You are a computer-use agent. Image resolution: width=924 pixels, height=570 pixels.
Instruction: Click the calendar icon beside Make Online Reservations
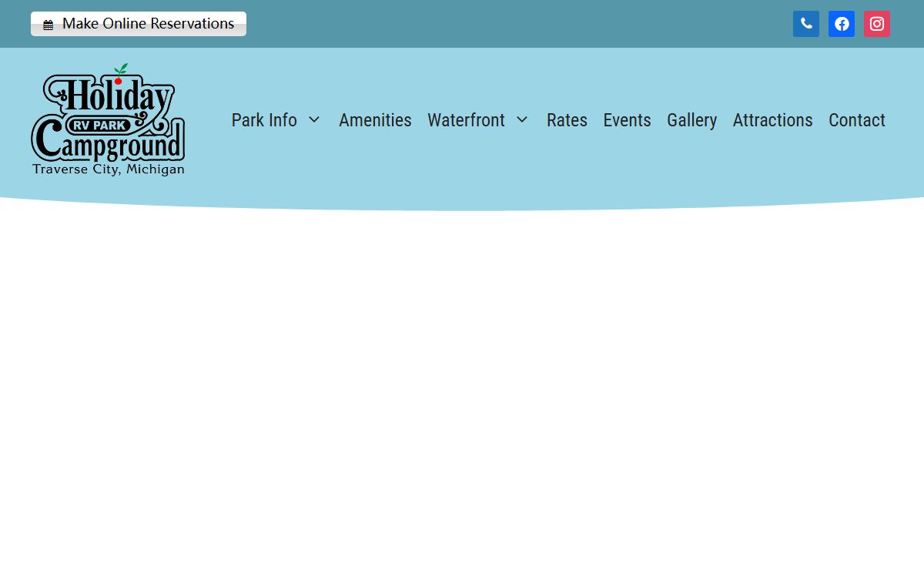[x=49, y=25]
